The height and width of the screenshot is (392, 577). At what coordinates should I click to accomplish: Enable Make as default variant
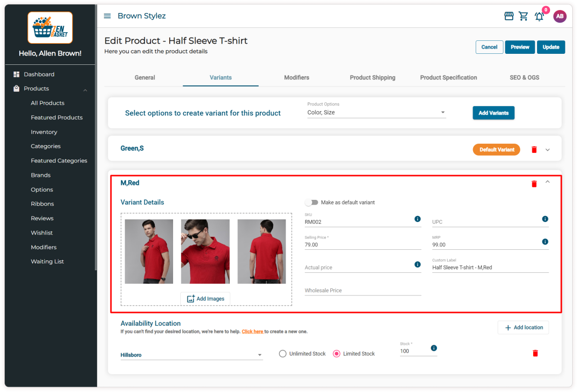[312, 203]
